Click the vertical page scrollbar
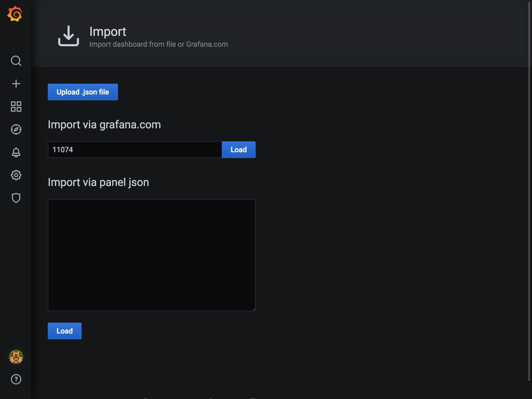 [529, 191]
